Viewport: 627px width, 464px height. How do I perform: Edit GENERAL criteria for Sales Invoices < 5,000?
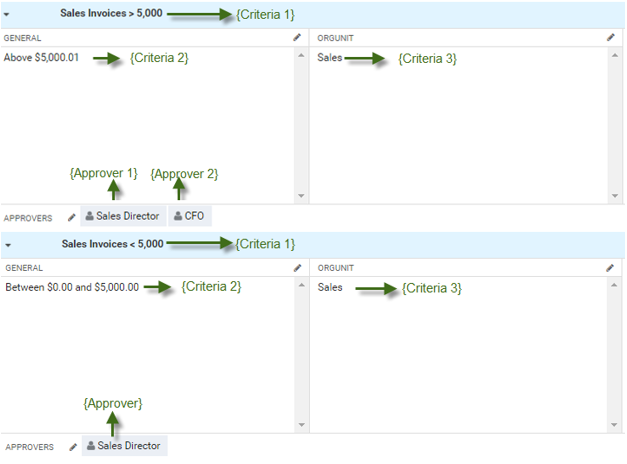tap(296, 268)
